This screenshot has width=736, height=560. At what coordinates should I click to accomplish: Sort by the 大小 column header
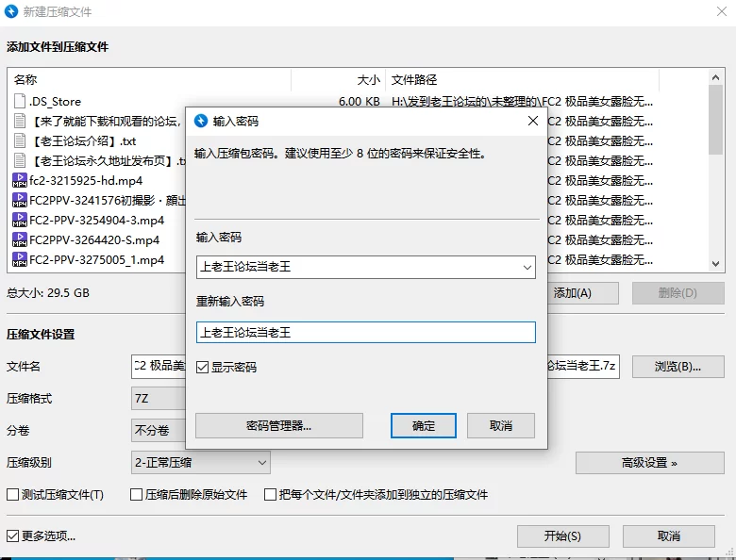[x=339, y=80]
